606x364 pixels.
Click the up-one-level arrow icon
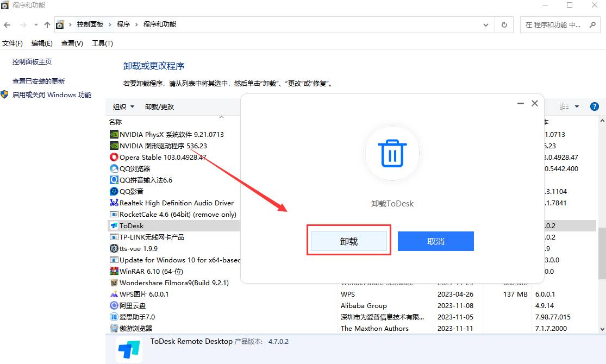pyautogui.click(x=47, y=24)
